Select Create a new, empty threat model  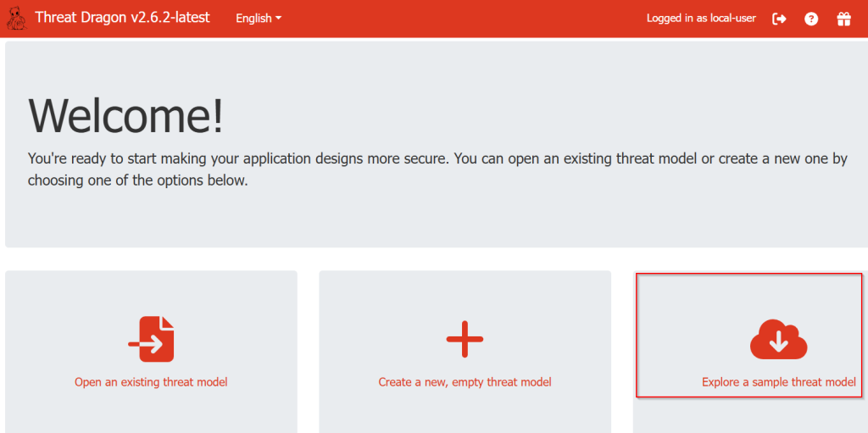pyautogui.click(x=465, y=382)
